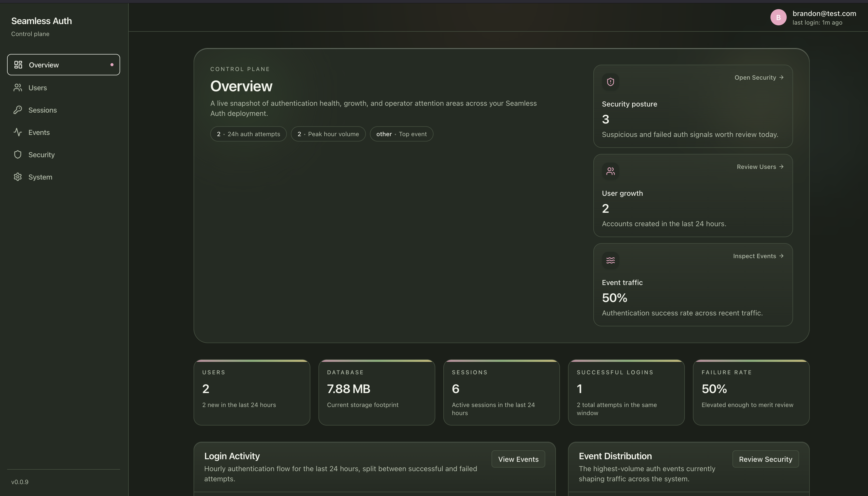This screenshot has width=868, height=496.
Task: Go to the Users page
Action: pyautogui.click(x=64, y=87)
